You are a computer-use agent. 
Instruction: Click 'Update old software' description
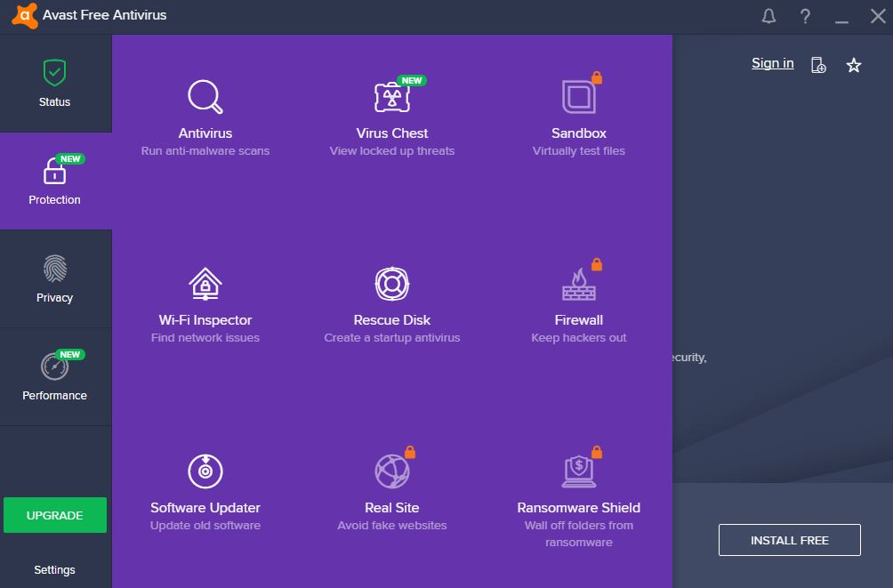(x=205, y=526)
